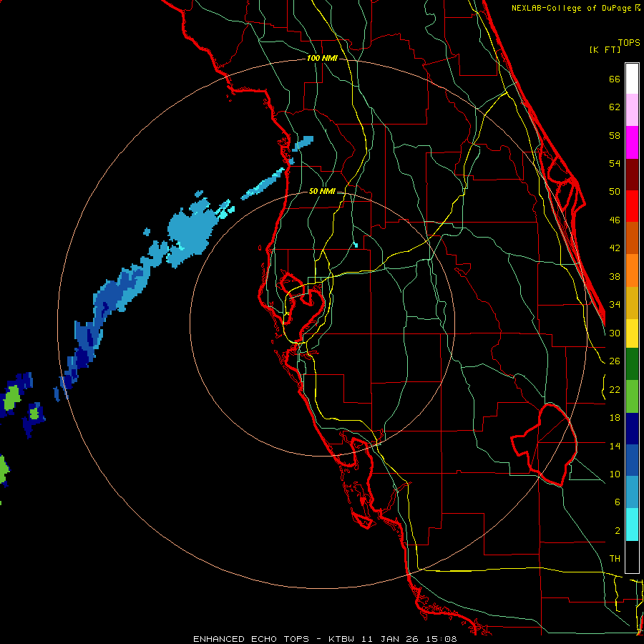
Task: Select the light pink legend swatch
Action: pos(632,110)
